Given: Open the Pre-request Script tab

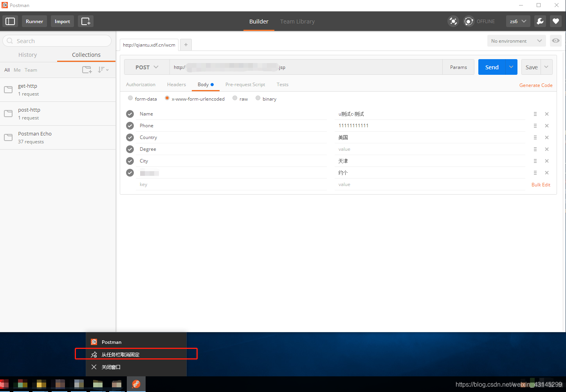Looking at the screenshot, I should (245, 85).
